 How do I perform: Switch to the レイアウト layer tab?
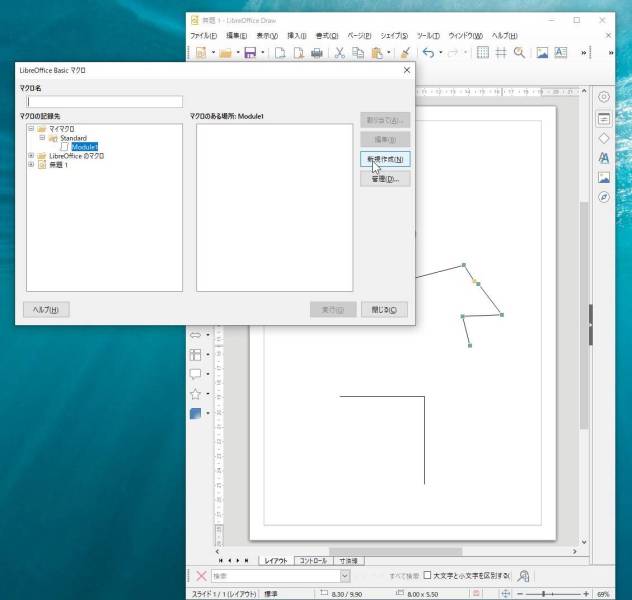coord(276,561)
